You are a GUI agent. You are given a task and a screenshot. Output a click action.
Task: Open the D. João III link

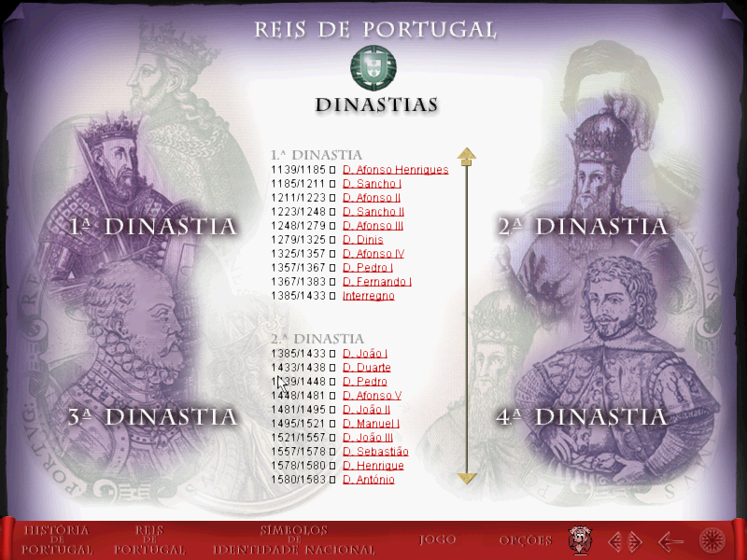[x=368, y=438]
